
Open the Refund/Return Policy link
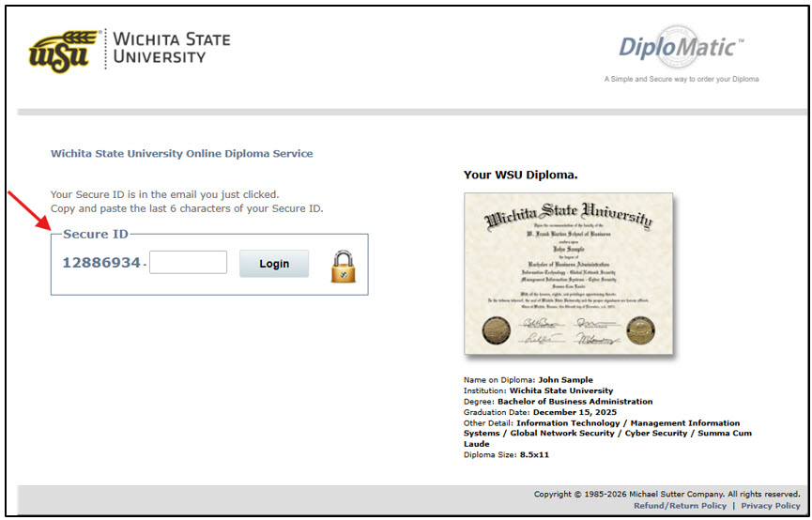tap(680, 506)
